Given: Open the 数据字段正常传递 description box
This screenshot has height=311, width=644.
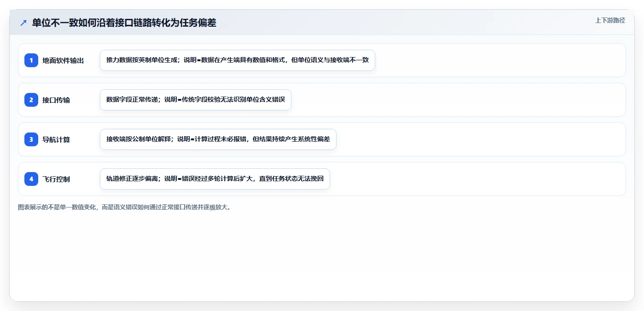Looking at the screenshot, I should tap(196, 100).
